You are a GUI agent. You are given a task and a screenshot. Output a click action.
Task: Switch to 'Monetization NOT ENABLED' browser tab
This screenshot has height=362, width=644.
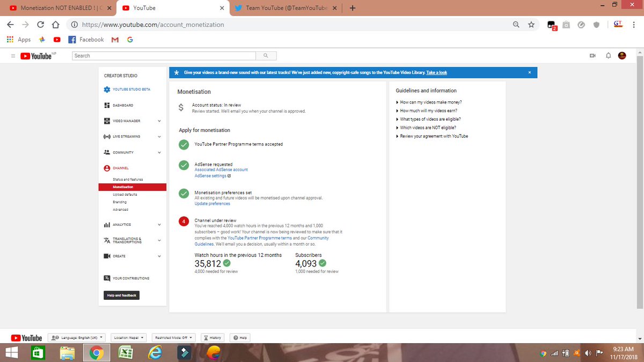(60, 8)
